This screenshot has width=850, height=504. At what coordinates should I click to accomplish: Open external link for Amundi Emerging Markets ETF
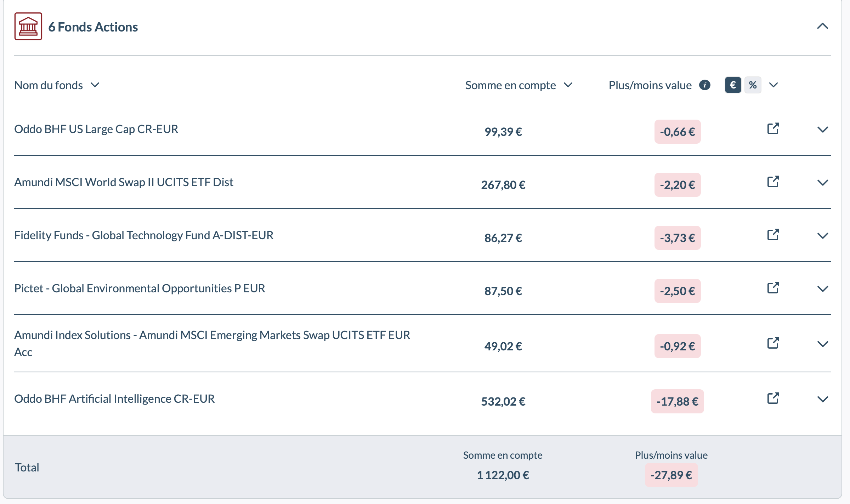[x=773, y=343]
